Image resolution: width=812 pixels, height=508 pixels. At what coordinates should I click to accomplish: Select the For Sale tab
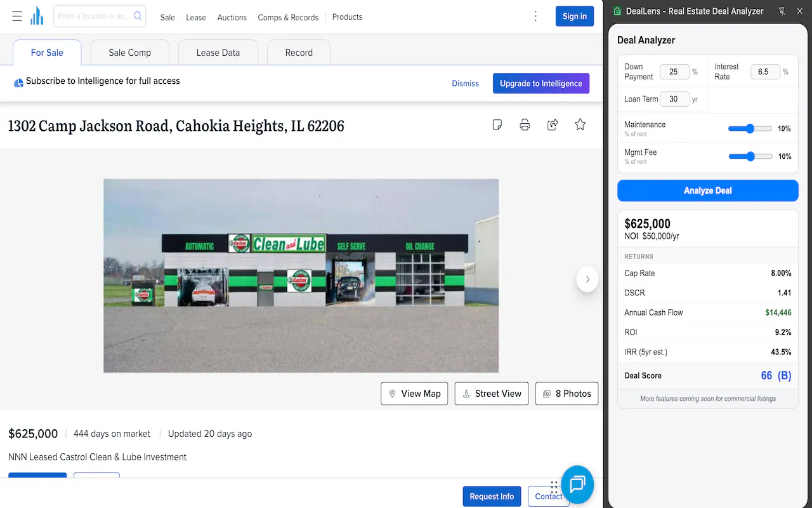47,53
